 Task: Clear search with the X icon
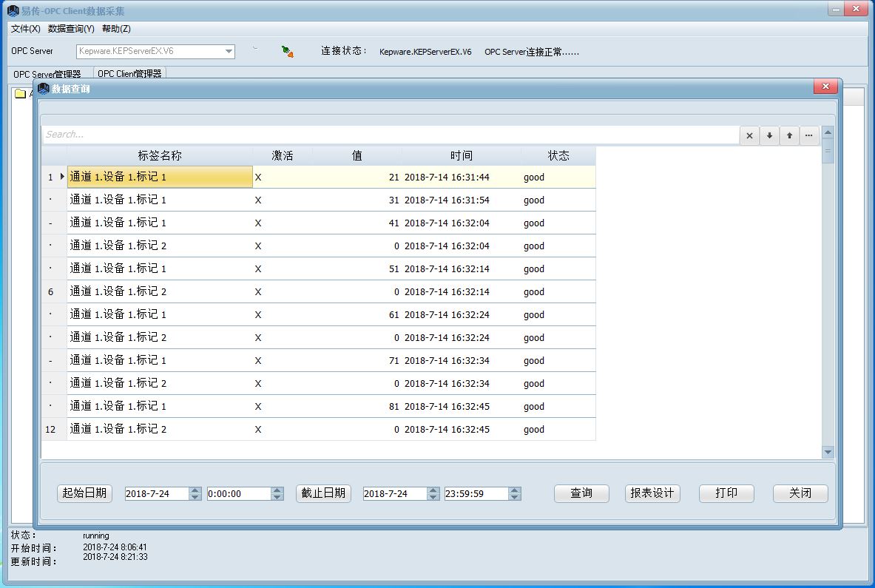pos(749,135)
